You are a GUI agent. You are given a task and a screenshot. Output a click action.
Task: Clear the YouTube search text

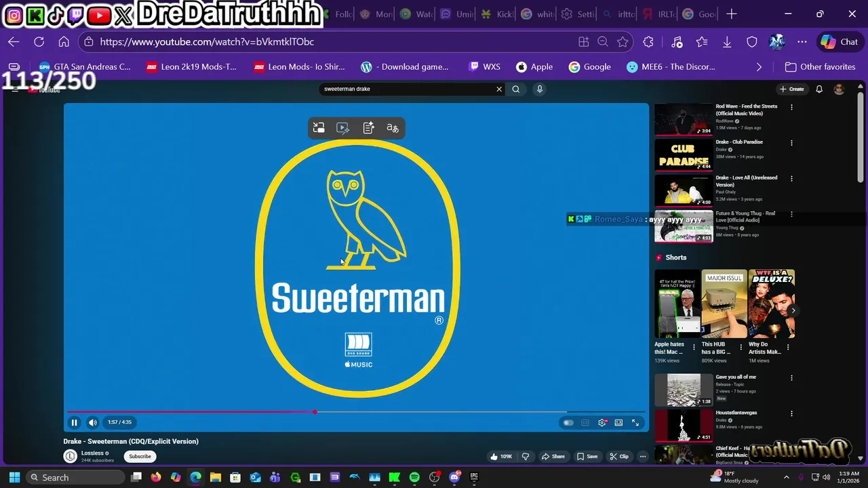[x=499, y=89]
